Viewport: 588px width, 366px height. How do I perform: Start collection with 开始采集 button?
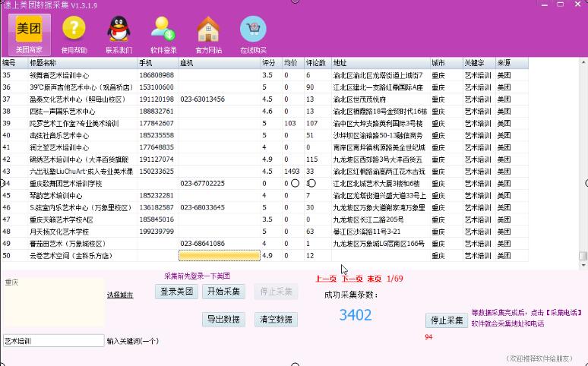pyautogui.click(x=224, y=292)
